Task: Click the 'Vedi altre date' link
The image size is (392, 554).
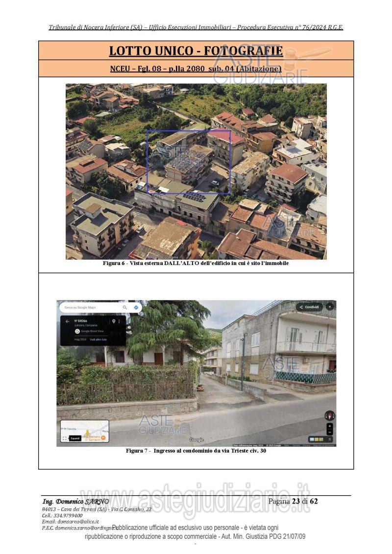Action: [x=98, y=339]
